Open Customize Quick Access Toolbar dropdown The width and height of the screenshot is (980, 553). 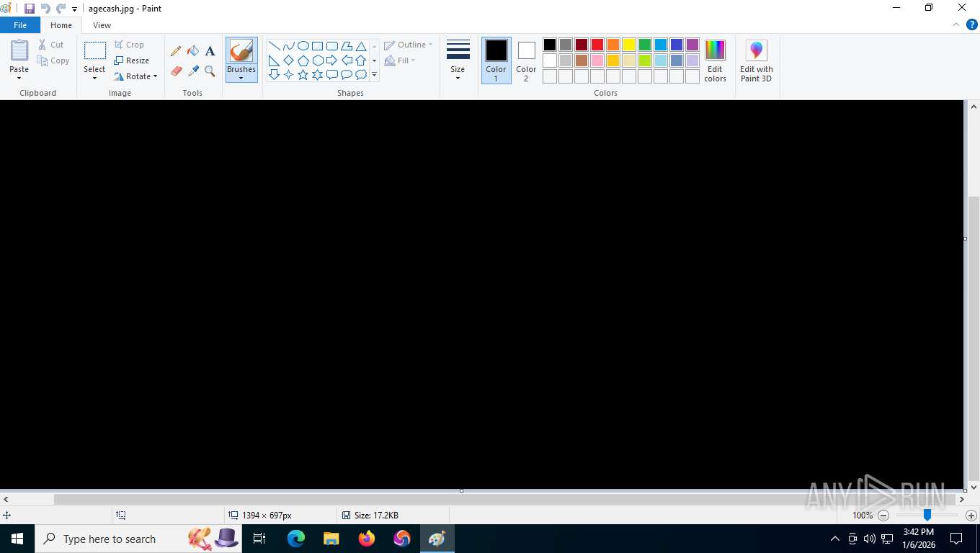74,9
